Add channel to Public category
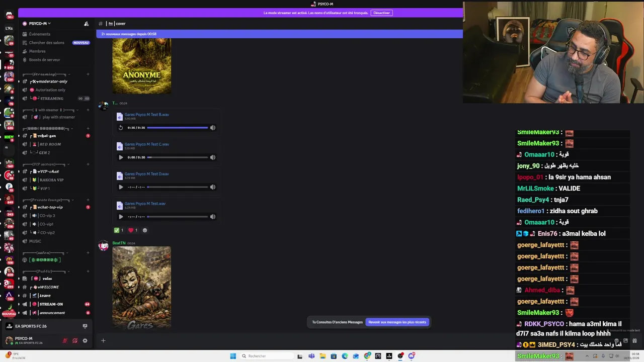This screenshot has height=362, width=644. pyautogui.click(x=88, y=271)
